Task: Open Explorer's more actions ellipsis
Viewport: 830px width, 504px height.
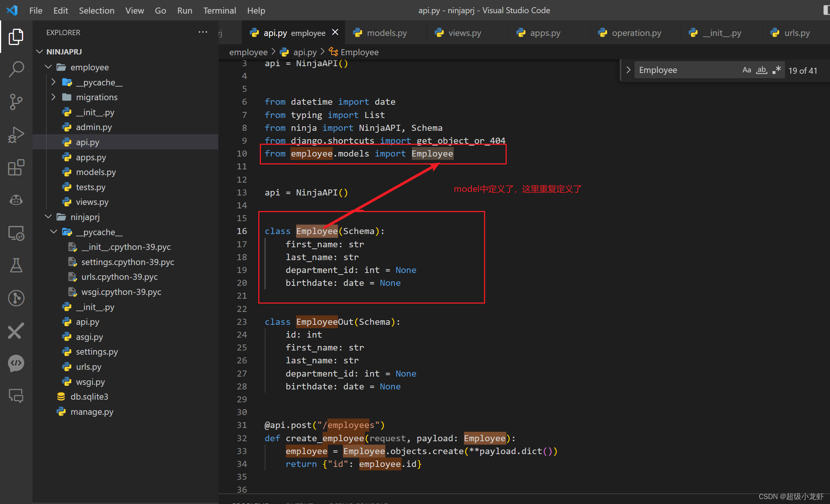Action: [203, 33]
